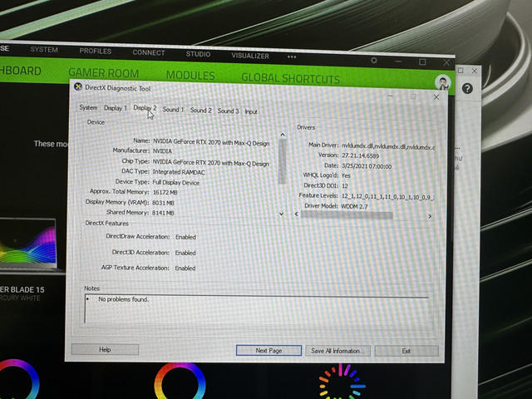This screenshot has width=532, height=399.
Task: Minimize the Razer Synapse window
Action: [x=398, y=61]
